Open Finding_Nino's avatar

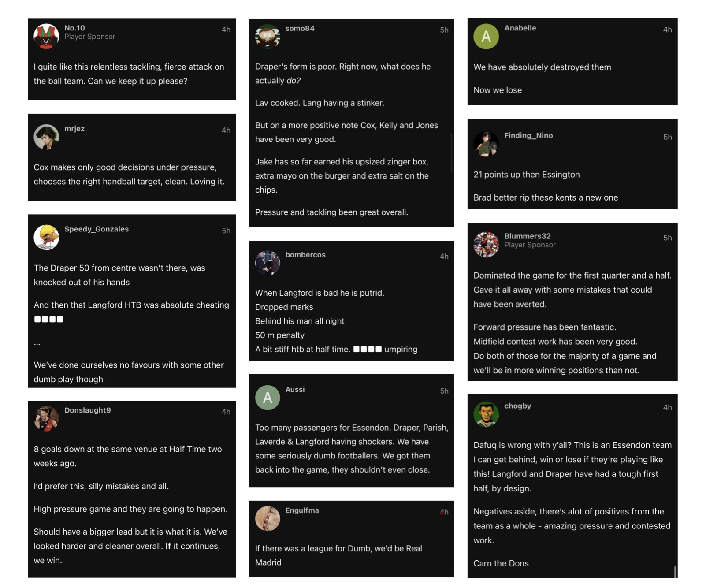point(486,144)
